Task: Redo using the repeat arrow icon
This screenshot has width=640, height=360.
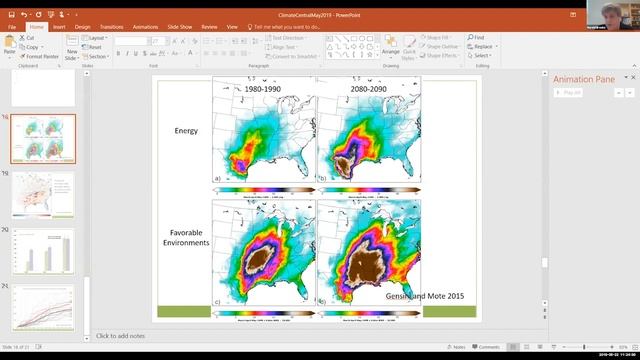Action: (38, 15)
